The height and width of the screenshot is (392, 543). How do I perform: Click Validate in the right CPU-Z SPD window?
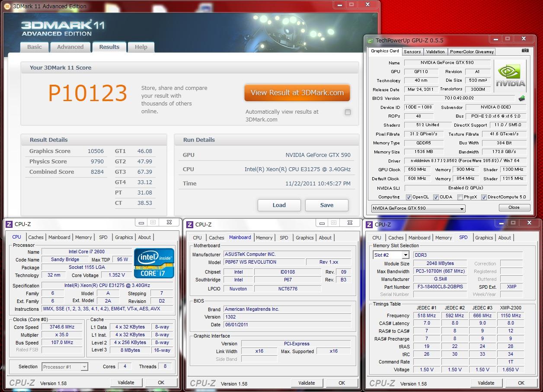(x=486, y=383)
